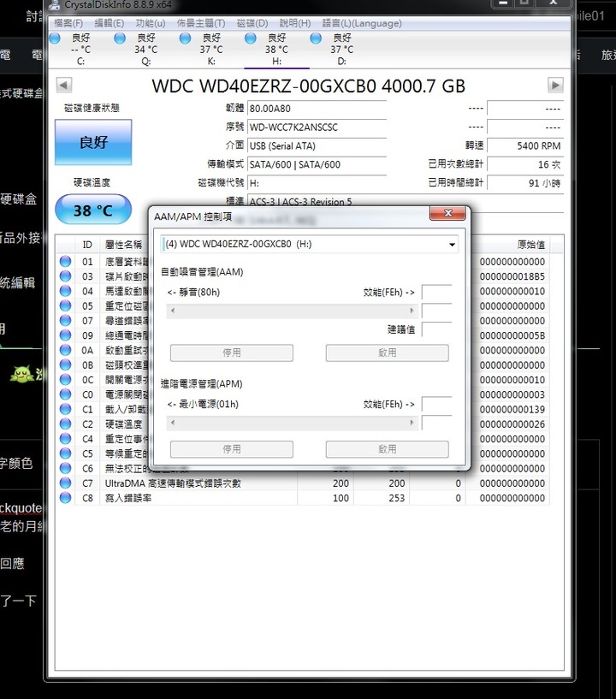This screenshot has height=699, width=616.
Task: Click the status orb of attribute C0
Action: point(65,394)
